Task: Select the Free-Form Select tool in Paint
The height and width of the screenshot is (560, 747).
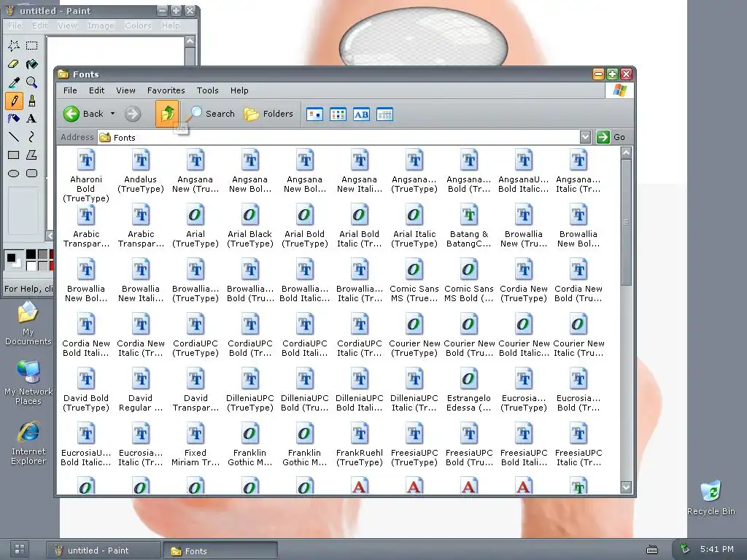Action: tap(14, 46)
